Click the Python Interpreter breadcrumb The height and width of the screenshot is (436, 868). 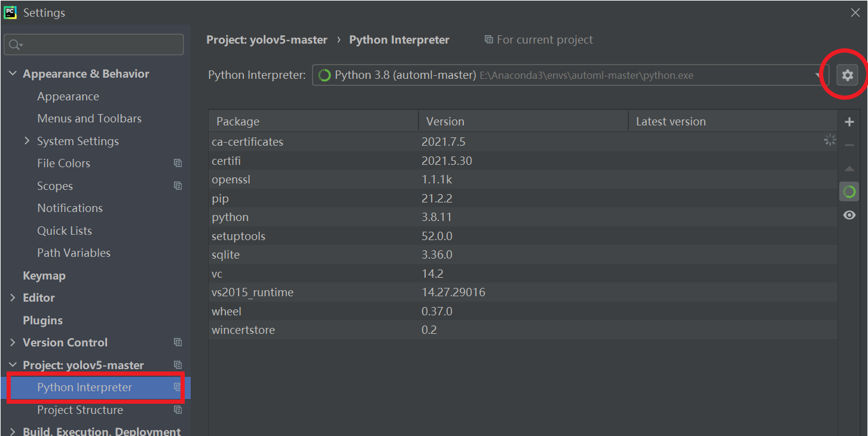(399, 39)
